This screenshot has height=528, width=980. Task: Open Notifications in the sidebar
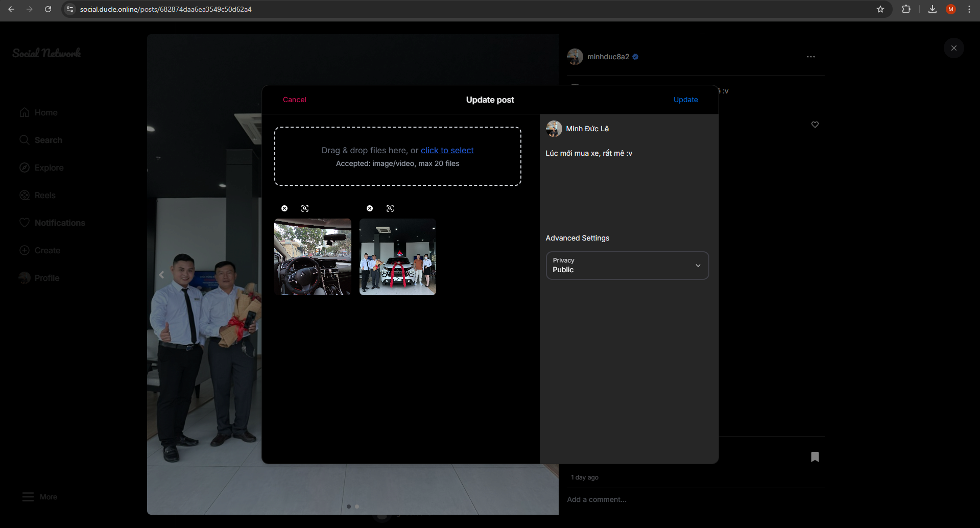[52, 223]
